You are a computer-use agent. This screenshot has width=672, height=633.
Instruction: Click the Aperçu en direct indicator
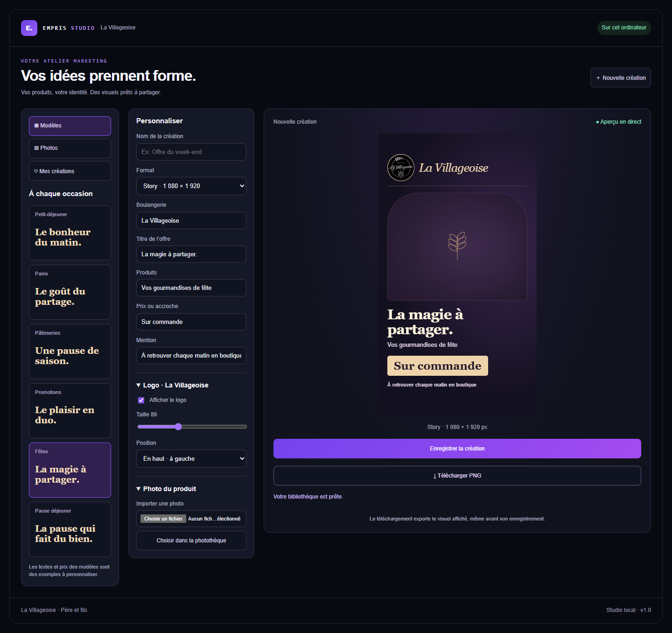(x=618, y=122)
